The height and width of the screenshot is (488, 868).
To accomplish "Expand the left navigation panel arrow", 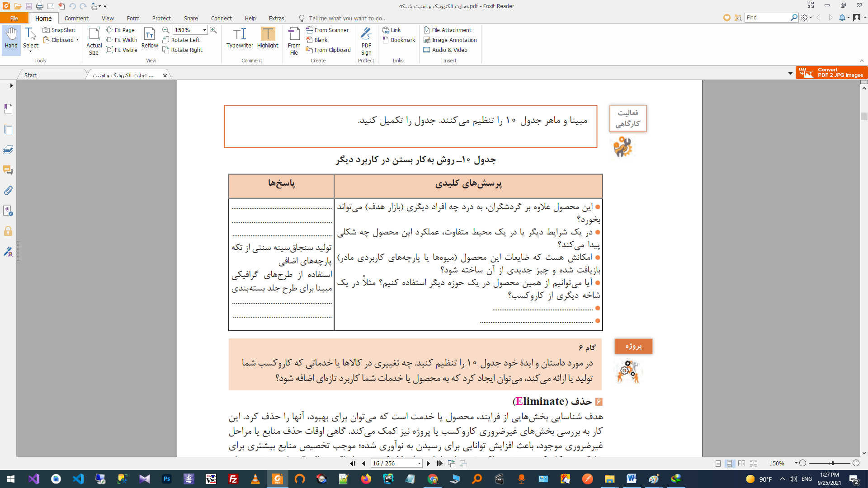I will (x=11, y=85).
